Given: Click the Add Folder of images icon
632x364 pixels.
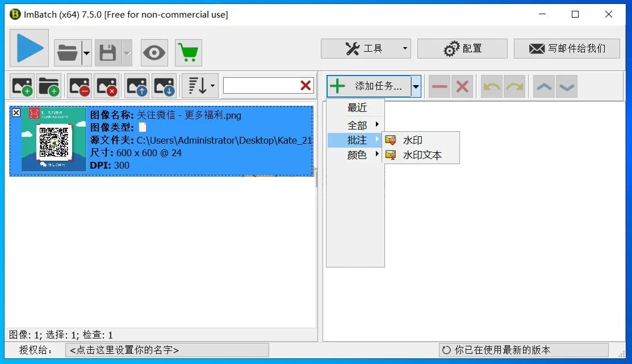Looking at the screenshot, I should 49,85.
